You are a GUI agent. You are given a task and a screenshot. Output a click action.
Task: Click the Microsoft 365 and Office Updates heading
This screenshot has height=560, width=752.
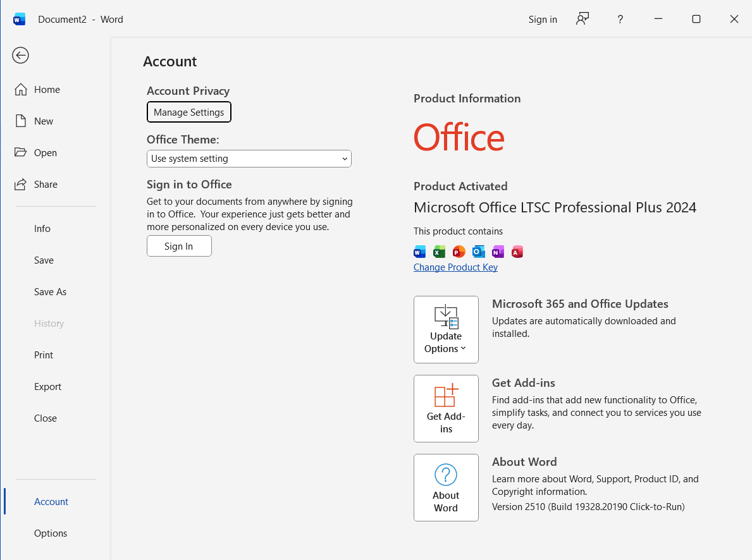tap(581, 304)
